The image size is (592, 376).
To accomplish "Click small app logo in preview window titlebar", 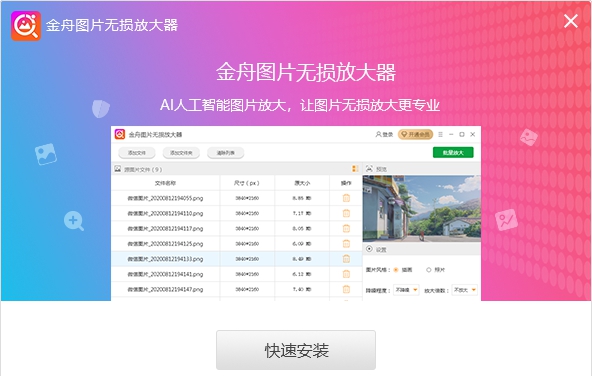I will (120, 134).
